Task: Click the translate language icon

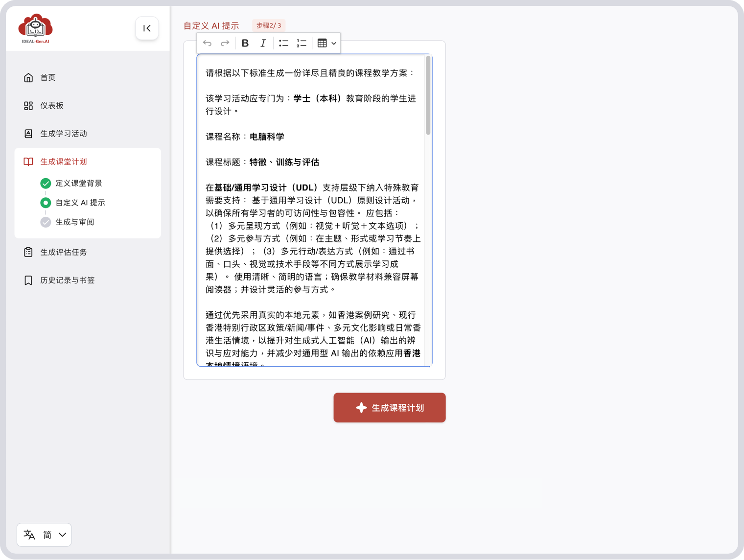Action: tap(29, 535)
